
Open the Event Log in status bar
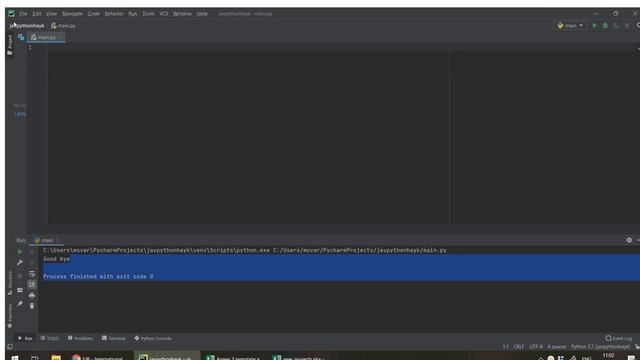[619, 338]
